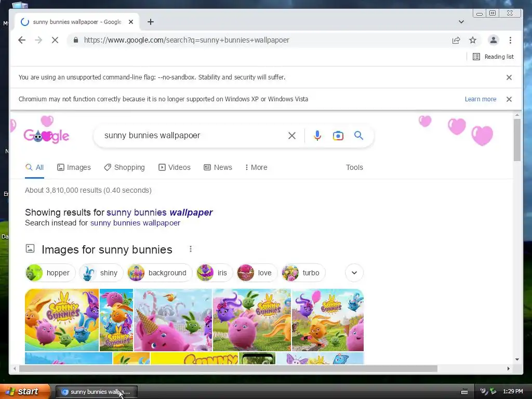Dismiss the Windows XP unsupported notice

pos(509,99)
